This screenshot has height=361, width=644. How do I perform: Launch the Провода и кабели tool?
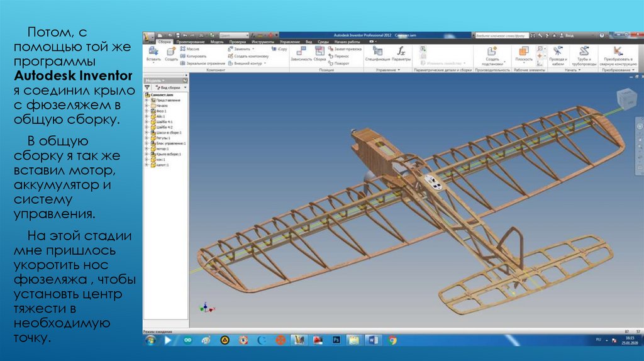point(558,53)
